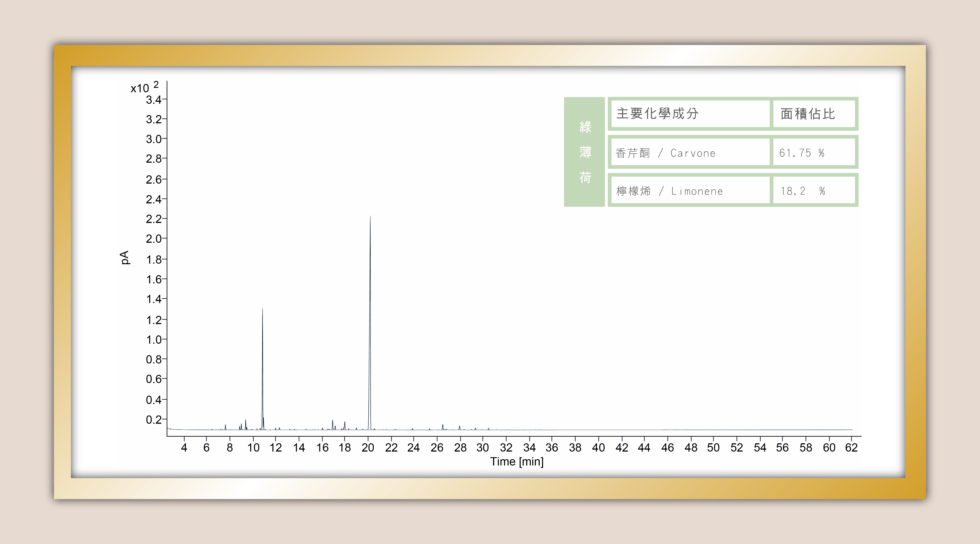The width and height of the screenshot is (980, 544).
Task: Click the 62 x-axis tick label
Action: (851, 448)
